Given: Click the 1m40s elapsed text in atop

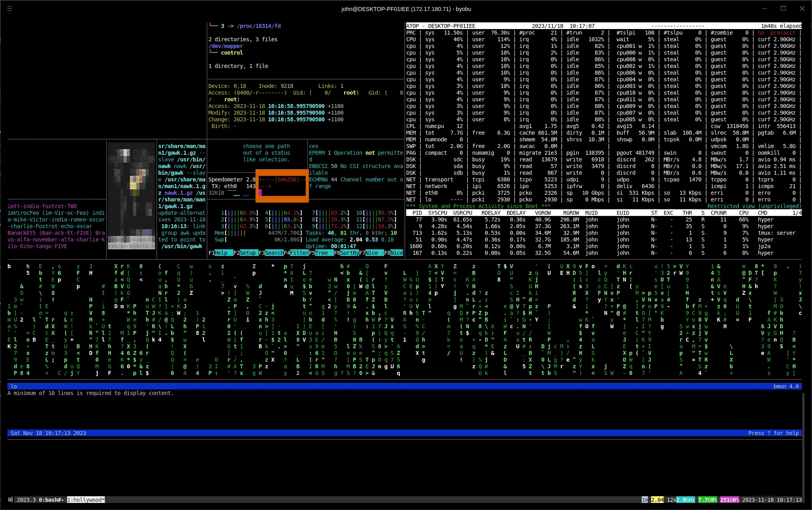Looking at the screenshot, I should pyautogui.click(x=781, y=26).
